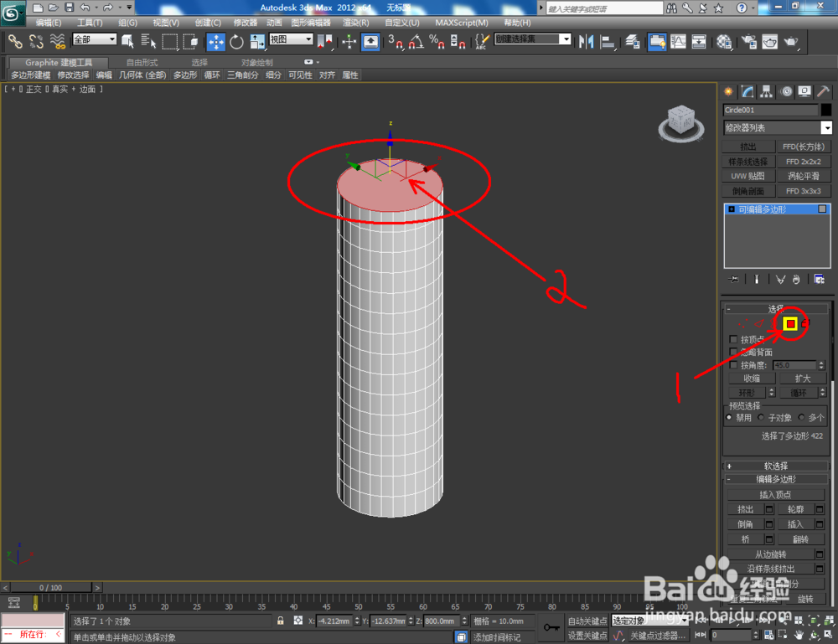Switch to the Hierarchy command panel tab

click(x=767, y=92)
